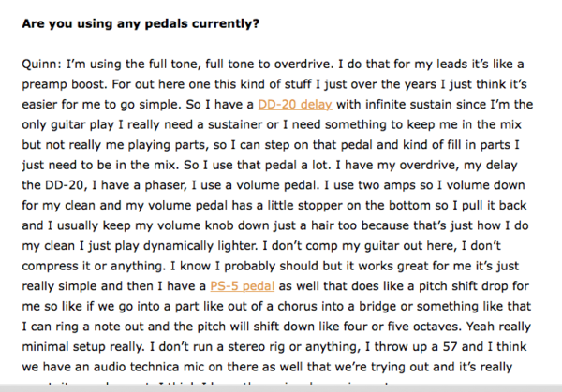
Task: Click the speaker name 'Quinn:' in the paragraph
Action: point(39,64)
